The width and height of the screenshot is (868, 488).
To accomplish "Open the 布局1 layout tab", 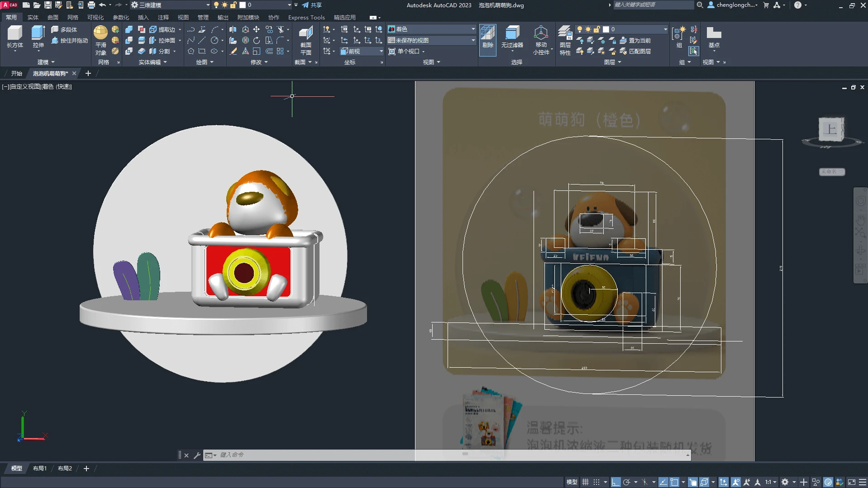I will (40, 469).
